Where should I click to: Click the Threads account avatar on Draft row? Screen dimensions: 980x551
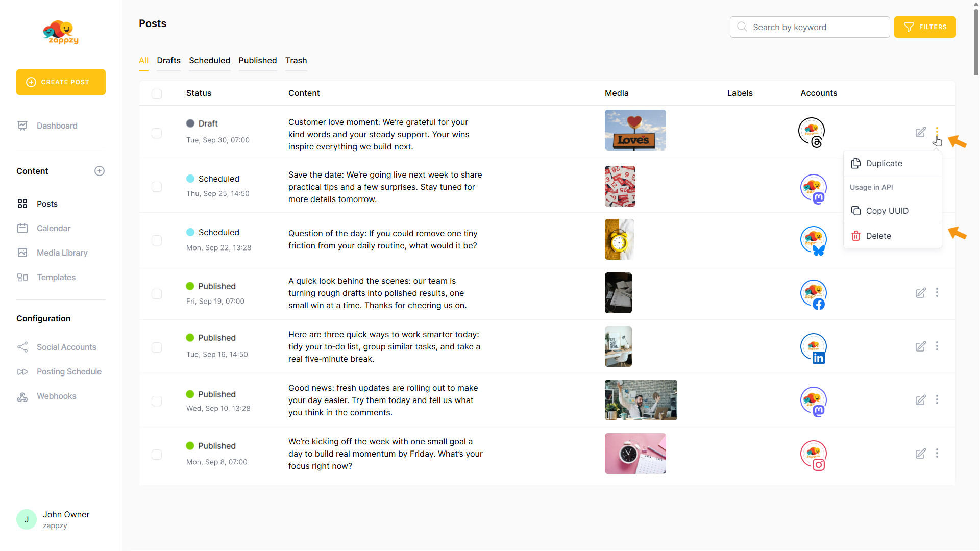(x=812, y=132)
